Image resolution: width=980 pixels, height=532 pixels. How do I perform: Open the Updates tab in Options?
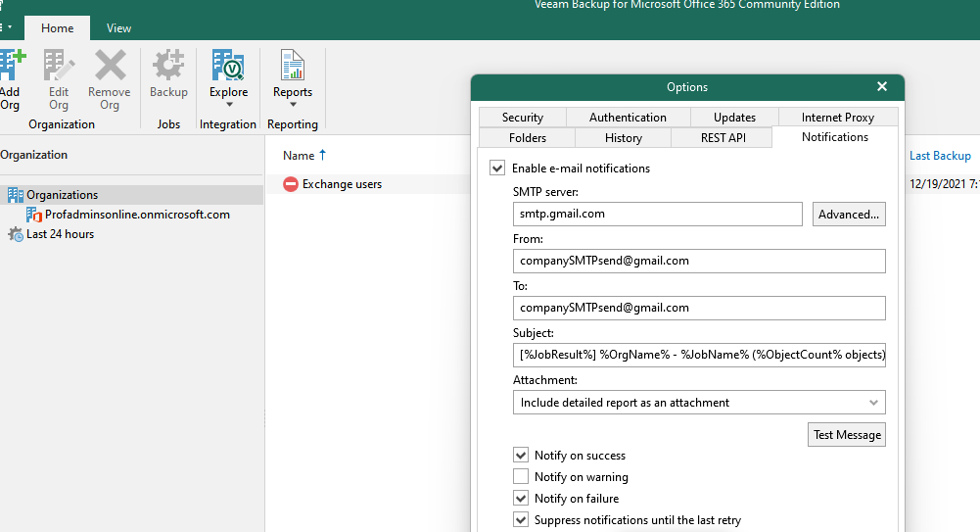click(734, 117)
